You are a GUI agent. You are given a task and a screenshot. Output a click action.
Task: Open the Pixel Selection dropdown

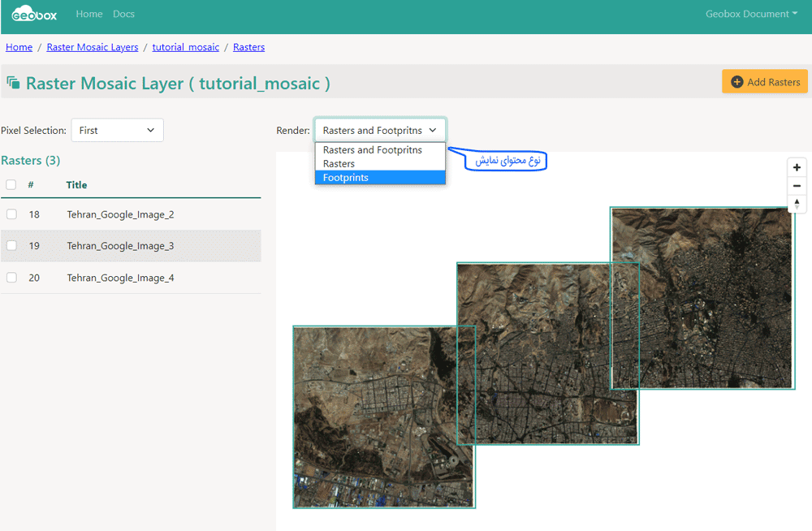117,130
